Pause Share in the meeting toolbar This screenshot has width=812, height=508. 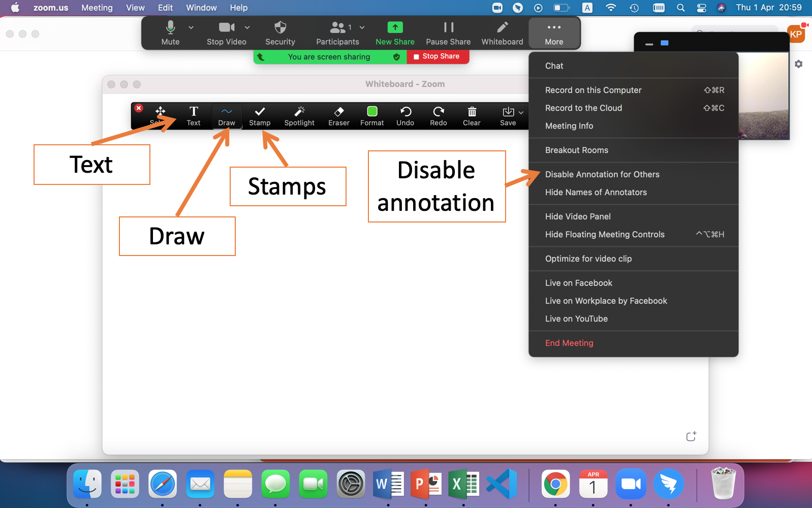[x=448, y=33]
